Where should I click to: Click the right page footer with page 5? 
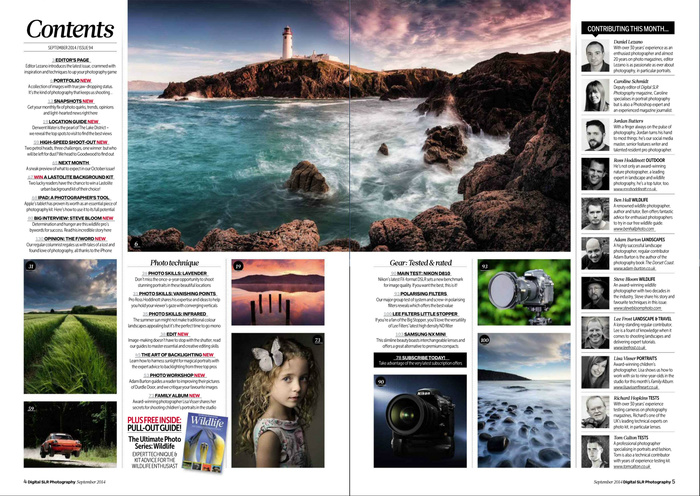pos(634,482)
